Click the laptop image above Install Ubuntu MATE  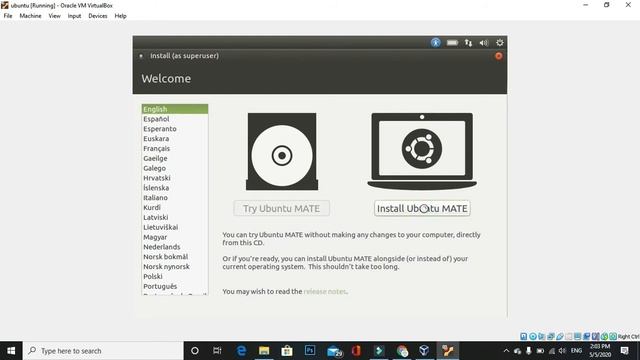click(422, 151)
